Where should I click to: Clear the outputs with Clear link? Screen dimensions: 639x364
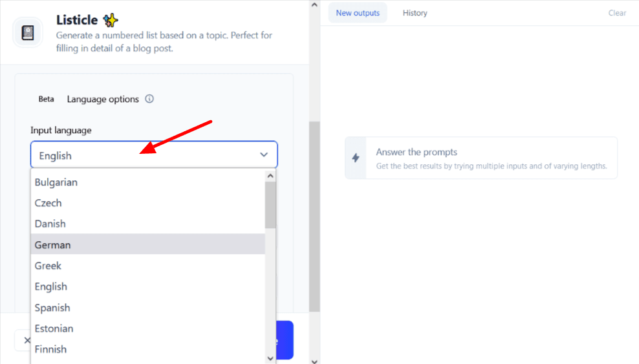tap(617, 13)
